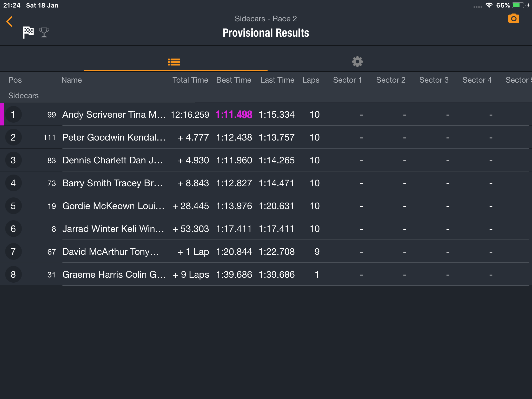Open the trophy standings view
This screenshot has width=532, height=399.
[44, 32]
